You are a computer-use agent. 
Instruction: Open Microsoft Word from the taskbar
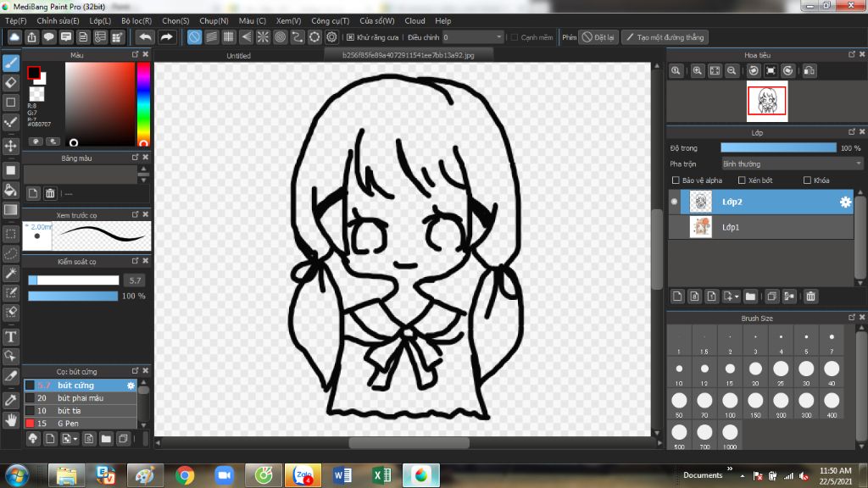coord(342,475)
